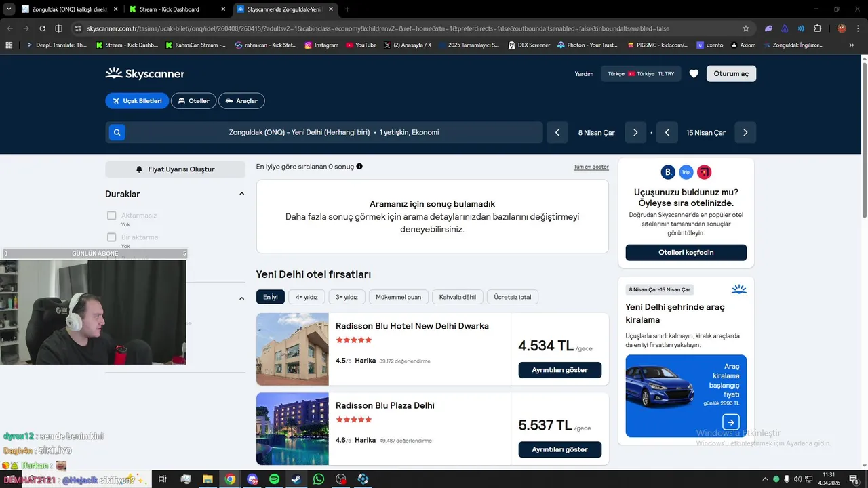868x488 pixels.
Task: Open Chrome tab search dropdown
Action: [9, 9]
